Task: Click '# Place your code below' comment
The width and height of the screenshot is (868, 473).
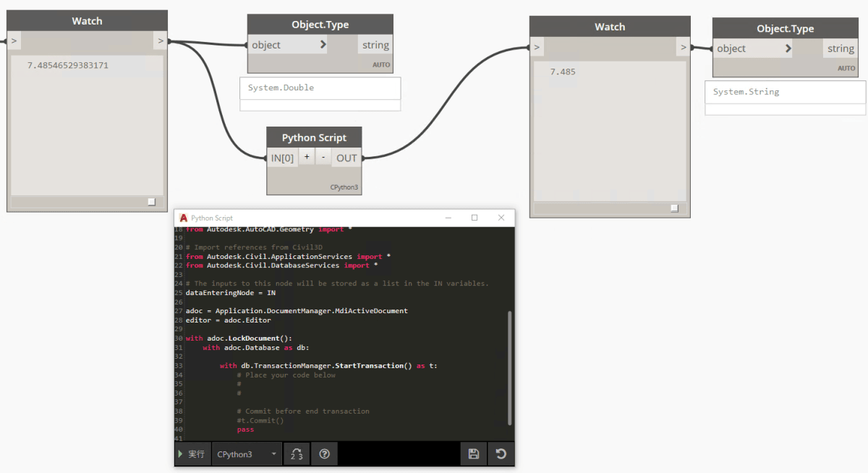Action: click(286, 375)
